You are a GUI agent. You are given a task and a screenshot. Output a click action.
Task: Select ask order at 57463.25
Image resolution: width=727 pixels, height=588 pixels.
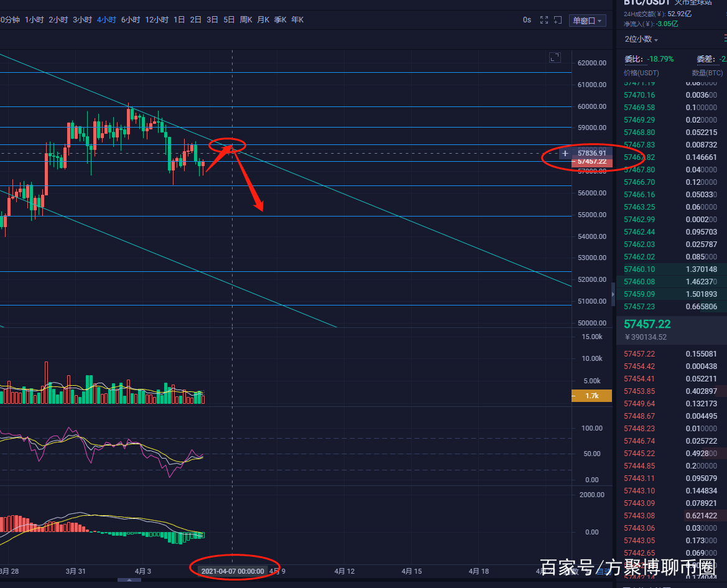click(672, 207)
